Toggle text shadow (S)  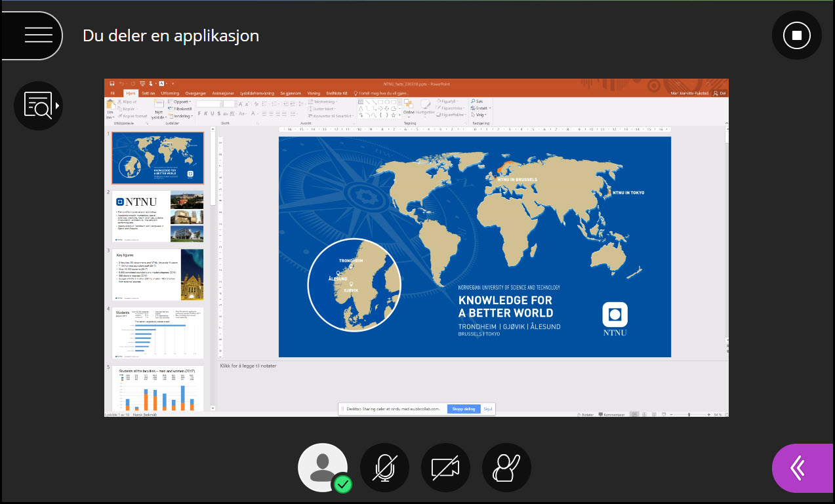(218, 113)
